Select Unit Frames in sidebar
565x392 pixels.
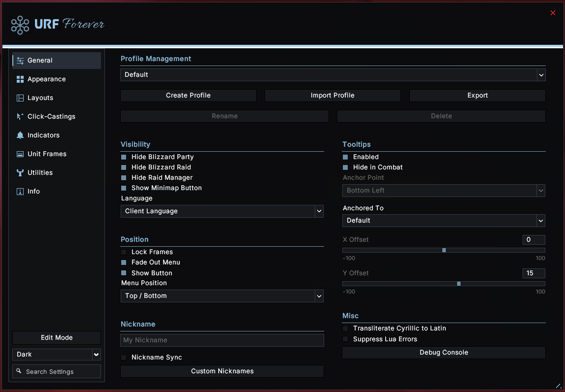(x=57, y=154)
